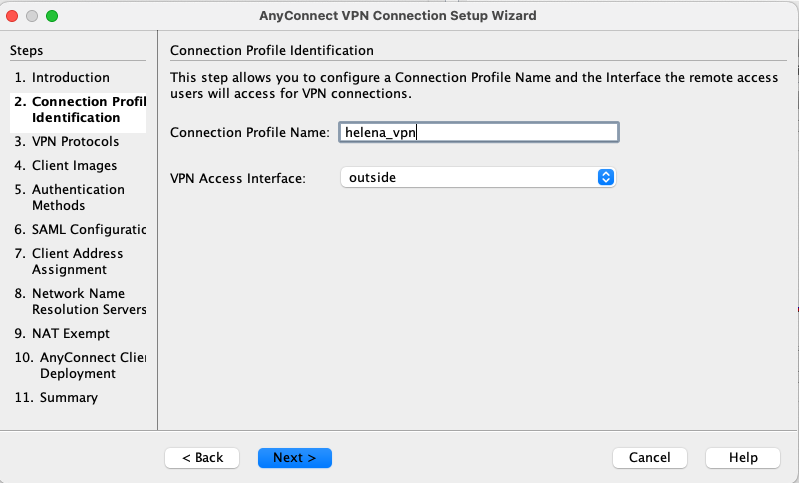Image resolution: width=799 pixels, height=483 pixels.
Task: Select the Introduction step
Action: [x=70, y=77]
